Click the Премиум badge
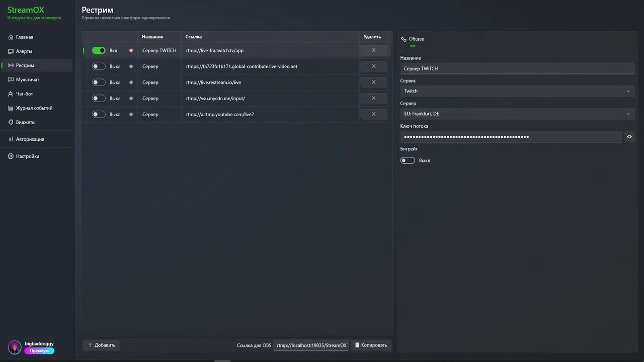Screen dimensions: 644x362 39,351
